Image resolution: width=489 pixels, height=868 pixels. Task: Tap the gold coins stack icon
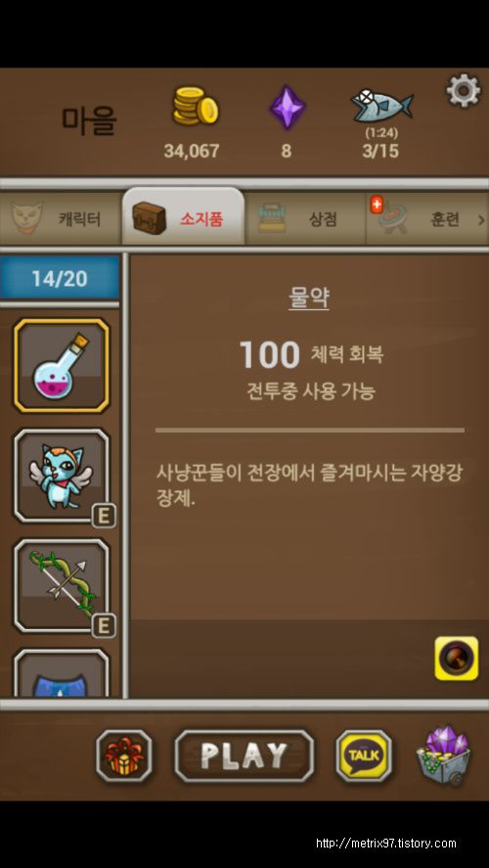pos(196,107)
